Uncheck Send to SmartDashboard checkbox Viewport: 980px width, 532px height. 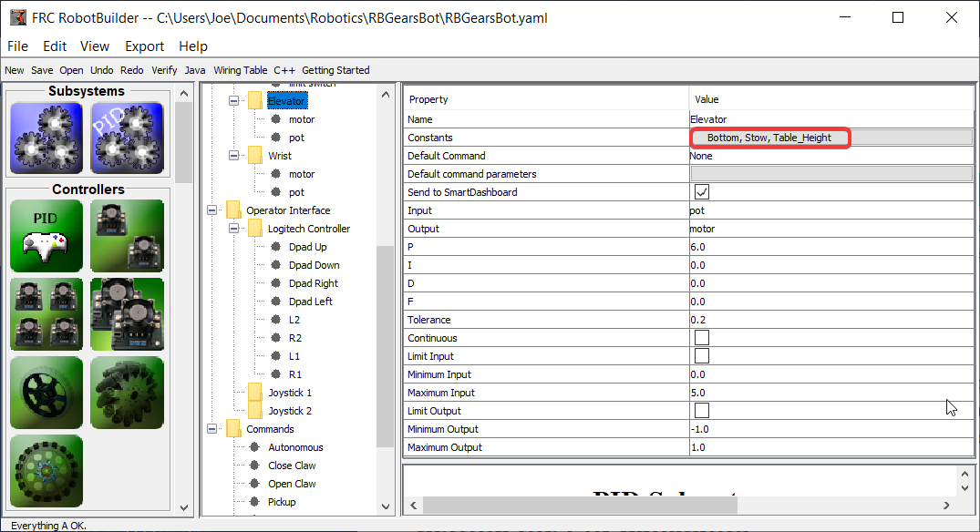[x=702, y=192]
